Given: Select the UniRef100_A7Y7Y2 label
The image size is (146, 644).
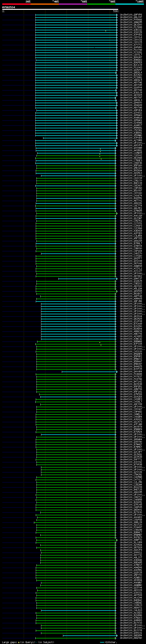Looking at the screenshot, I should (131, 45).
